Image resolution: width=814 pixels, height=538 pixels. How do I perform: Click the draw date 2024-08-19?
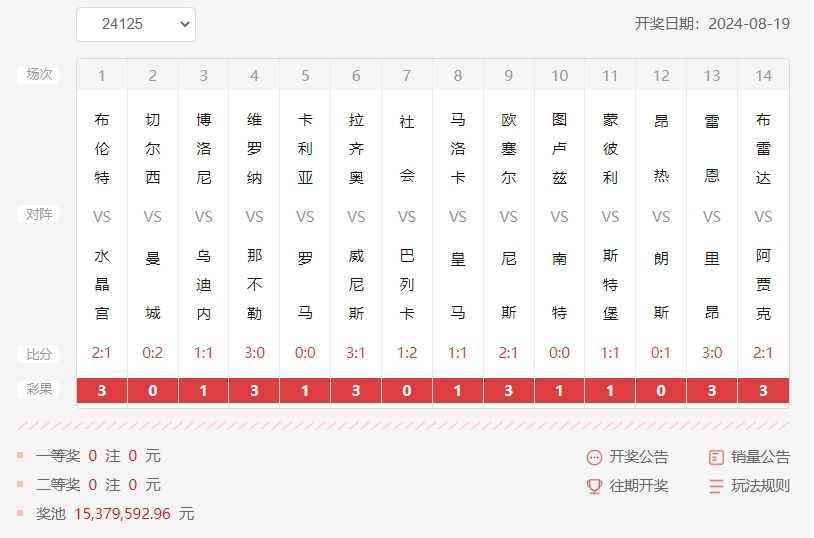[749, 24]
